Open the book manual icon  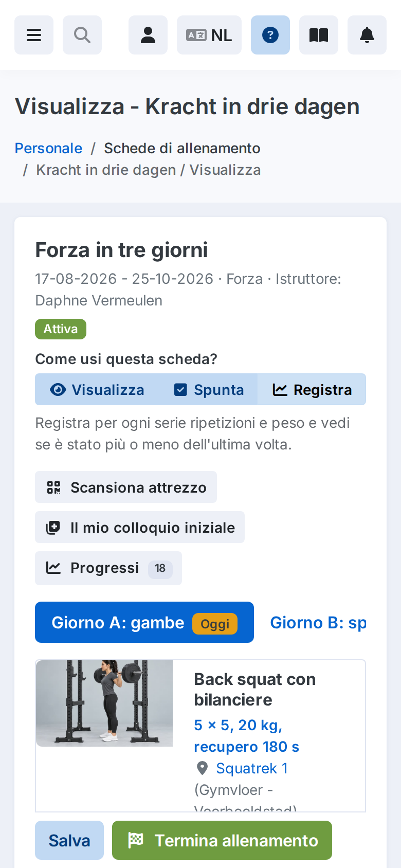(319, 35)
